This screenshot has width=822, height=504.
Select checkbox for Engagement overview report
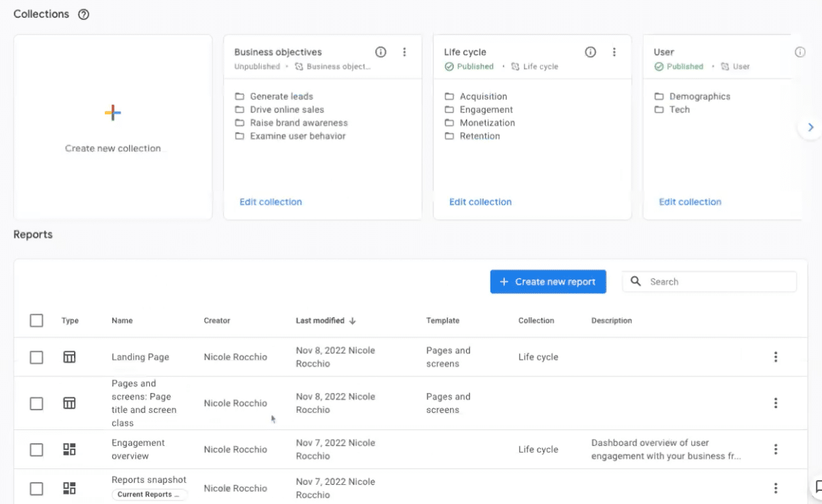[x=36, y=449]
